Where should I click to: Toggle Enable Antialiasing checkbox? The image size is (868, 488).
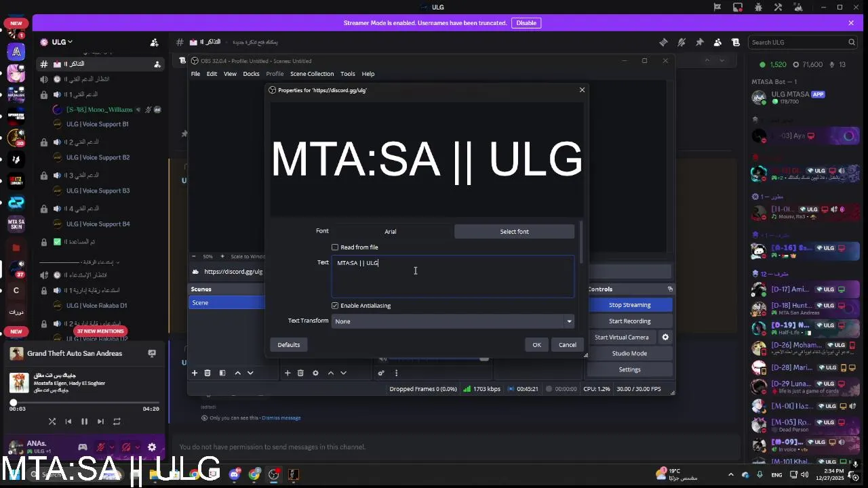(x=335, y=306)
